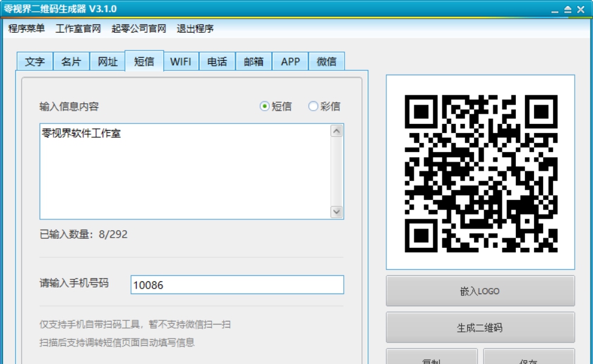The width and height of the screenshot is (593, 364).
Task: Switch to the APP tab
Action: tap(290, 61)
